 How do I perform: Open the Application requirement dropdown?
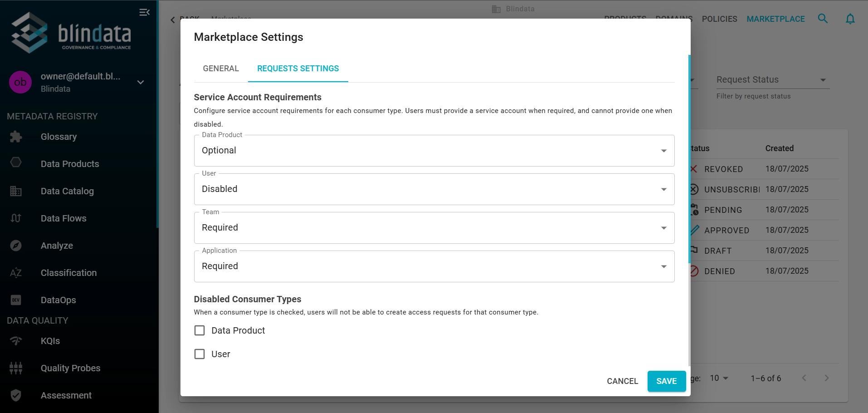pyautogui.click(x=434, y=266)
